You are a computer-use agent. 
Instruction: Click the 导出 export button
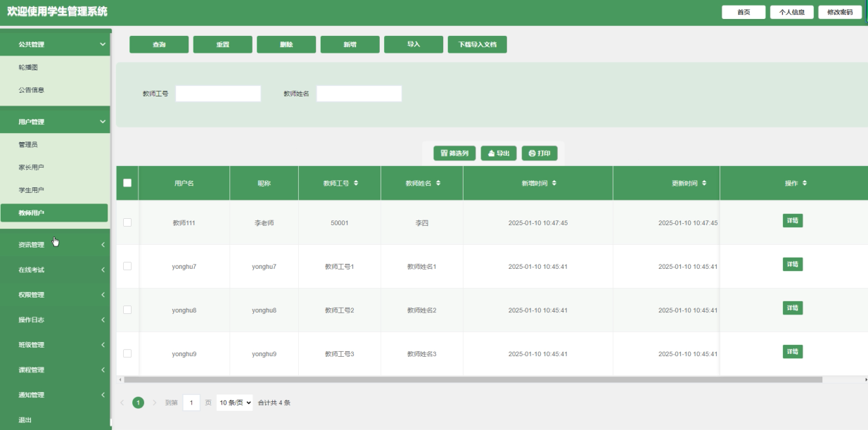[x=499, y=153]
